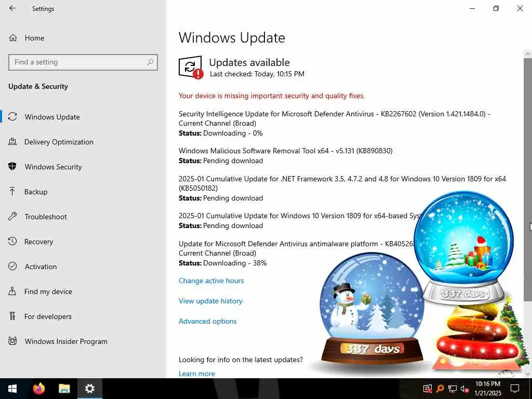Screen dimensions: 532x399
Task: Select Recovery in the sidebar
Action: coord(83,241)
